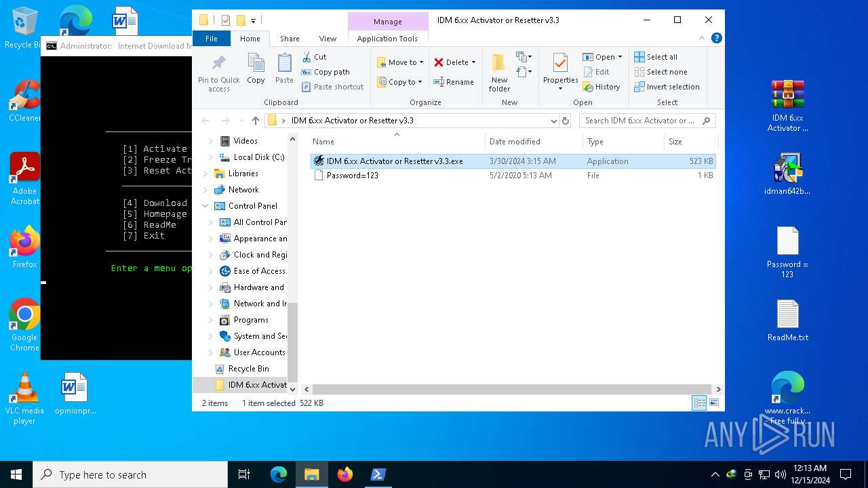Select User Accounts in navigation tree

point(253,352)
